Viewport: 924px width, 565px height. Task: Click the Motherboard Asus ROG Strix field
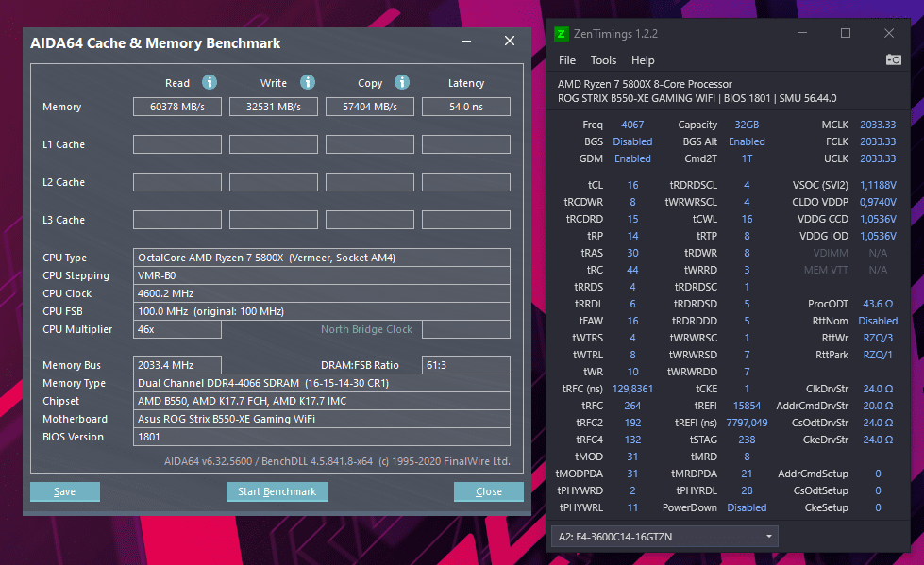click(x=322, y=419)
